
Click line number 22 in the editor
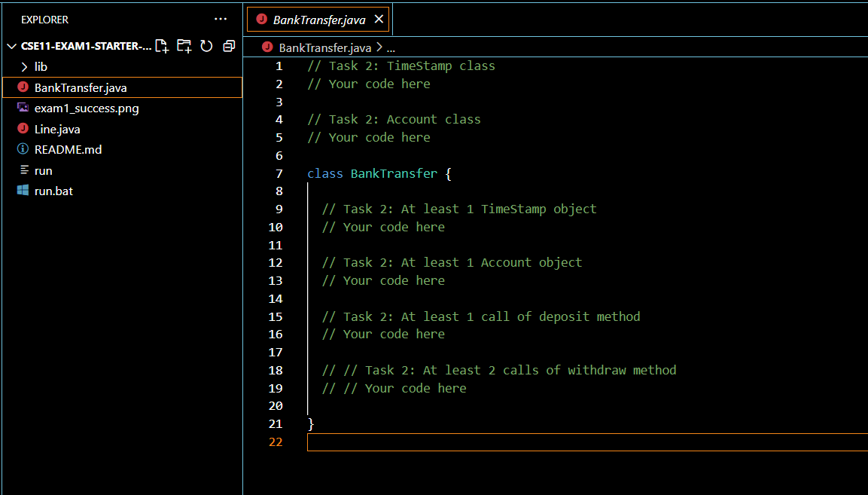[276, 442]
